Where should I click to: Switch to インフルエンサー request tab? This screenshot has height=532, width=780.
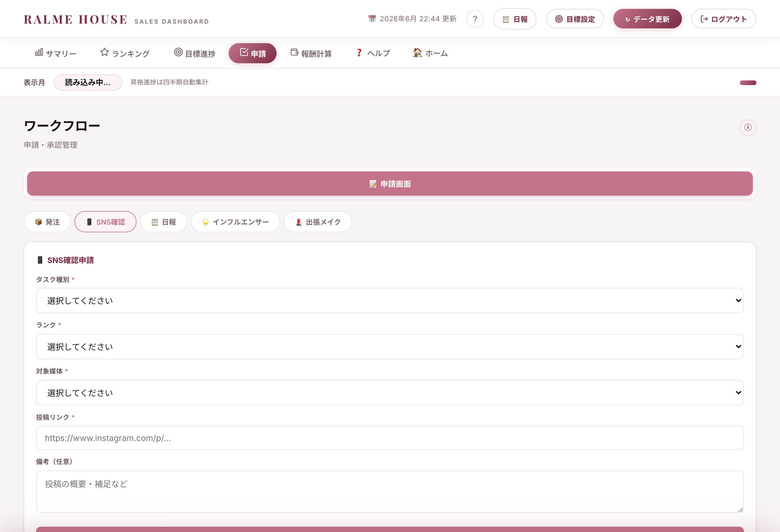(235, 222)
